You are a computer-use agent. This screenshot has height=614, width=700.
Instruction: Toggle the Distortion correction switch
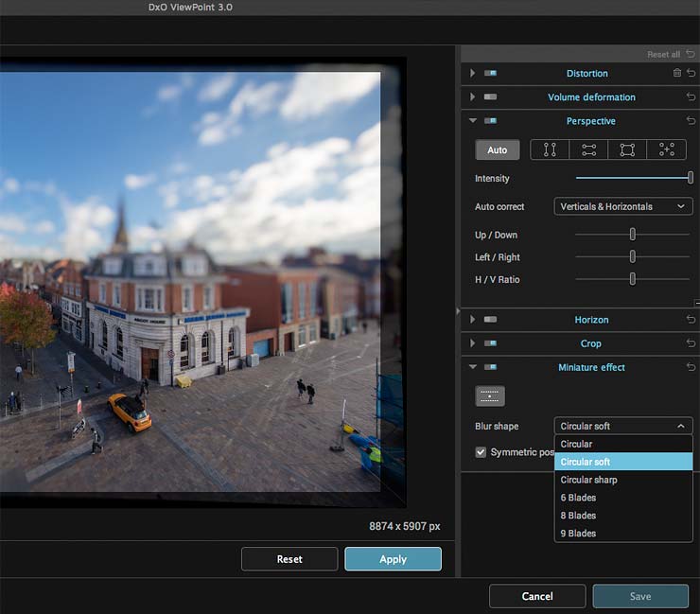pos(490,73)
